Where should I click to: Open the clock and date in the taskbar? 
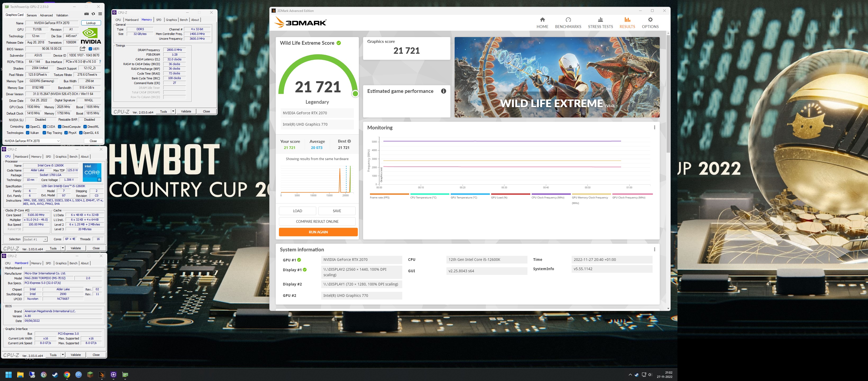664,375
